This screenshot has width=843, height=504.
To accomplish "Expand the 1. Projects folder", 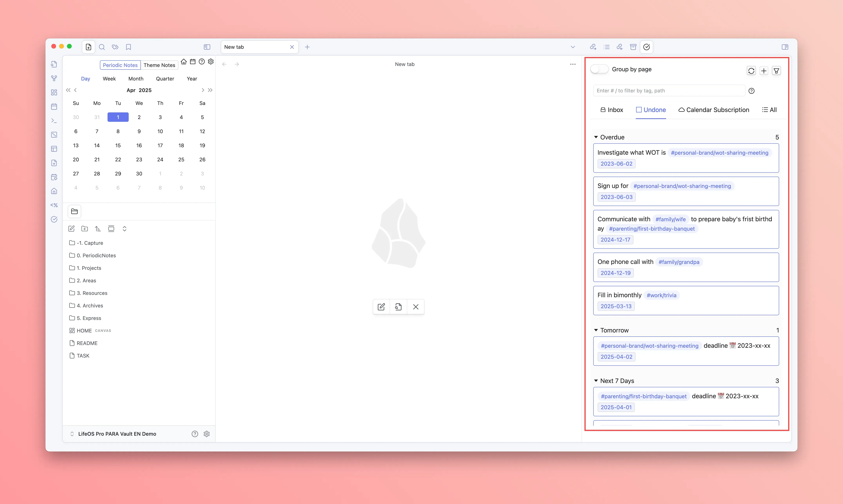I will pos(89,268).
